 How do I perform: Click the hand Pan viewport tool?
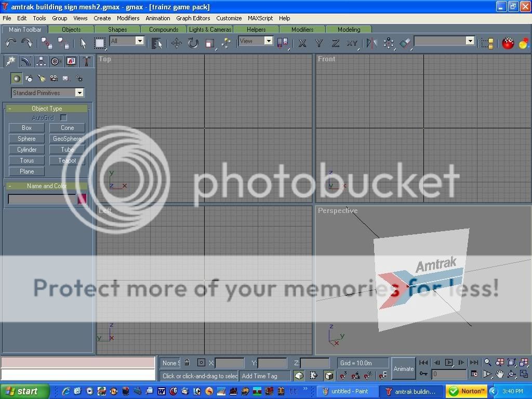(499, 374)
